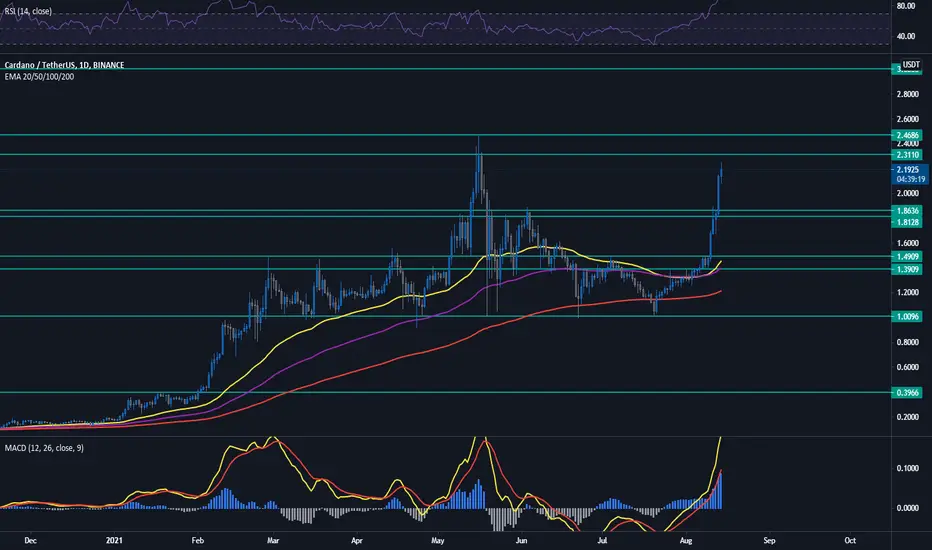Select the RSI (14, close) indicator label
This screenshot has height=550, width=932.
28,11
